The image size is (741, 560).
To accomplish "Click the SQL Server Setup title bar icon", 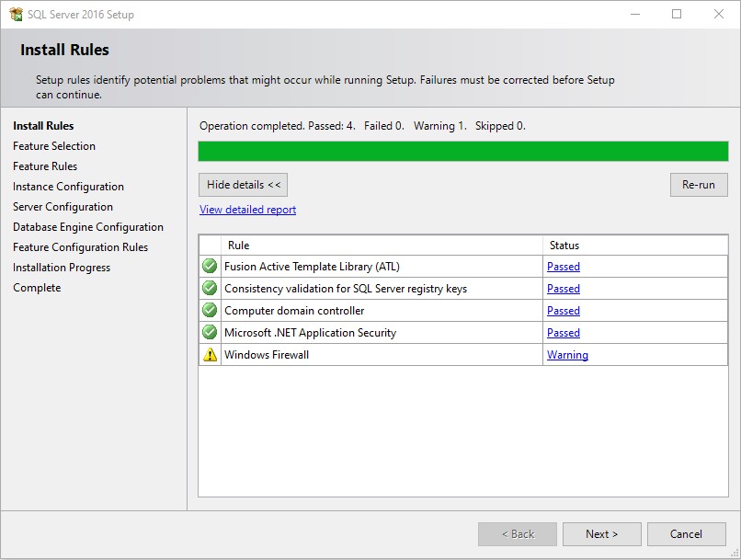I will click(16, 14).
